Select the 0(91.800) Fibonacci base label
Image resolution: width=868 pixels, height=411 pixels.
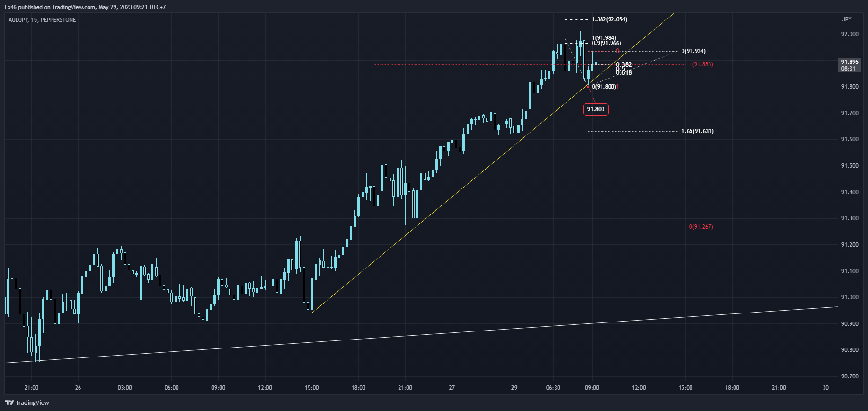pyautogui.click(x=604, y=87)
